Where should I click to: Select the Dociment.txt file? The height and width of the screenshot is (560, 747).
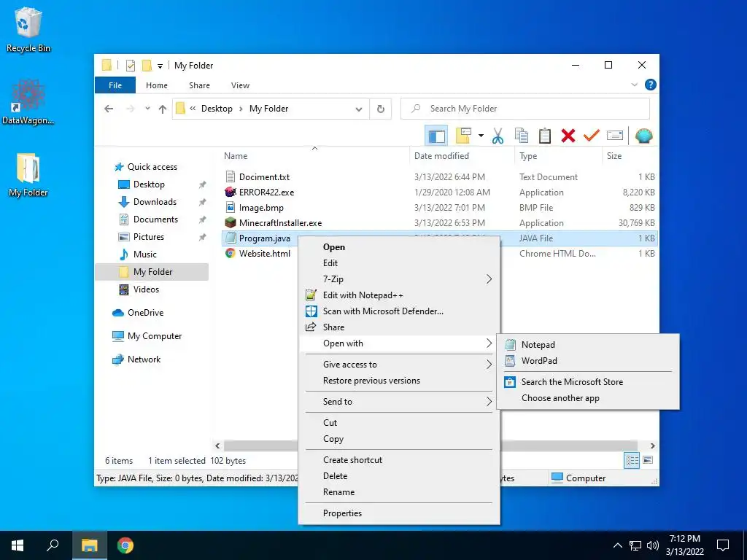coord(264,177)
